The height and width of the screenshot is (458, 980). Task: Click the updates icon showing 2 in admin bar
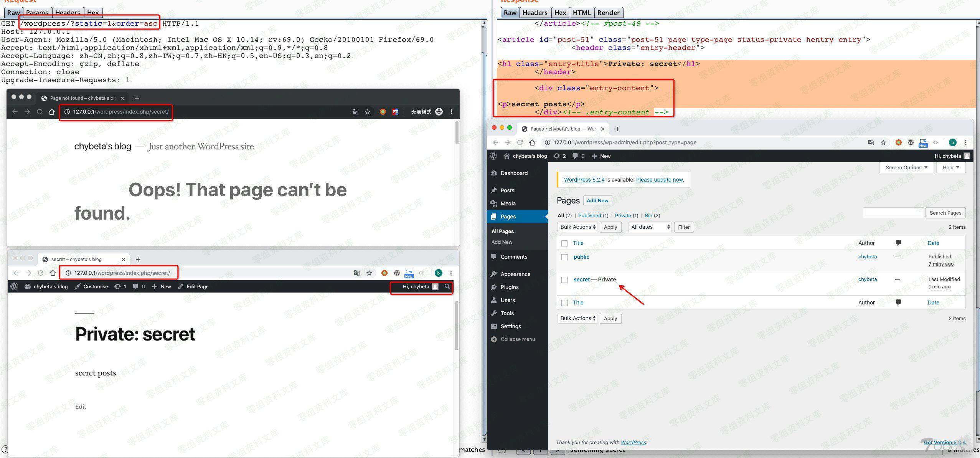559,156
